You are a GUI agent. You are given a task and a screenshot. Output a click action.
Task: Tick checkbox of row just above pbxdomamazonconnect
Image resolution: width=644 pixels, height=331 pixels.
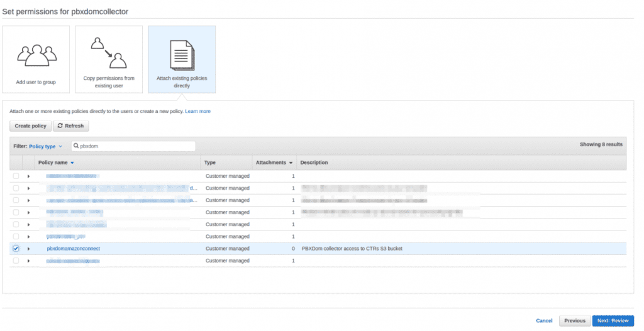(x=16, y=236)
